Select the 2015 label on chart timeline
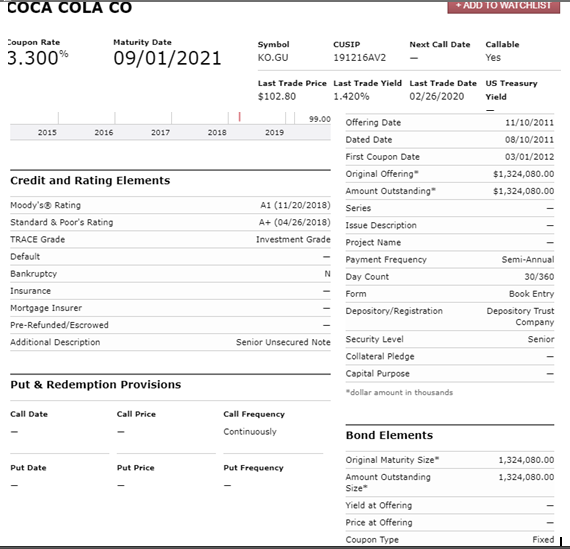Image resolution: width=570 pixels, height=549 pixels. tap(47, 132)
